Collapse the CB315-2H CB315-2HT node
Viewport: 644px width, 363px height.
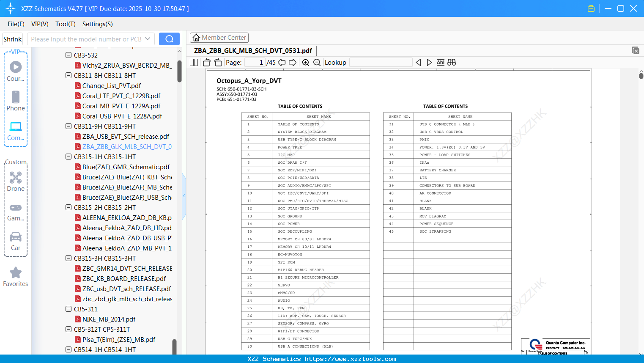[69, 207]
